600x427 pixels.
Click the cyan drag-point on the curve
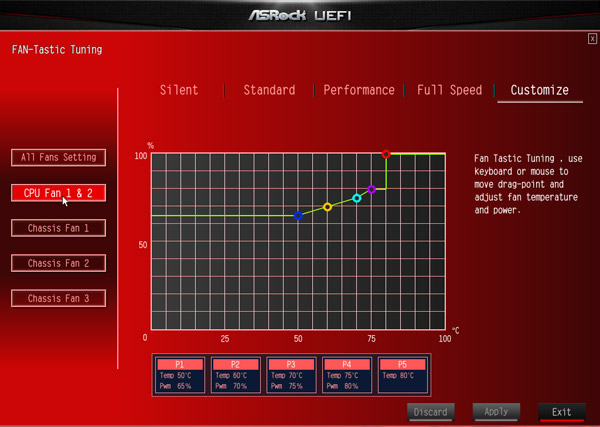[357, 198]
